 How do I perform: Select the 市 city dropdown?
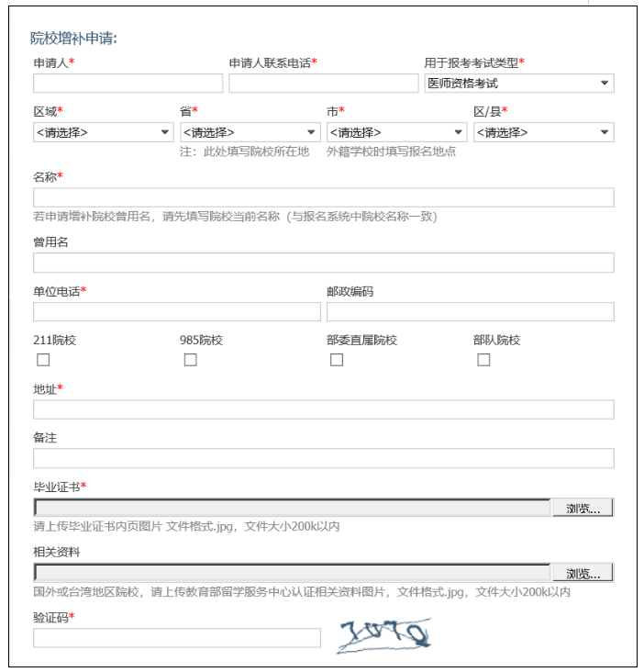click(396, 132)
